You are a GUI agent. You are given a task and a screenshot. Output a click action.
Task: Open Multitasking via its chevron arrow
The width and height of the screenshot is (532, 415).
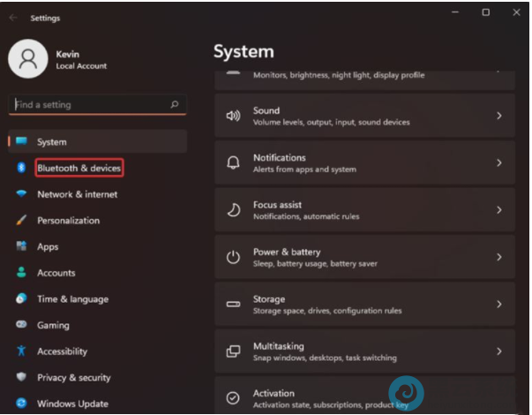pyautogui.click(x=498, y=351)
